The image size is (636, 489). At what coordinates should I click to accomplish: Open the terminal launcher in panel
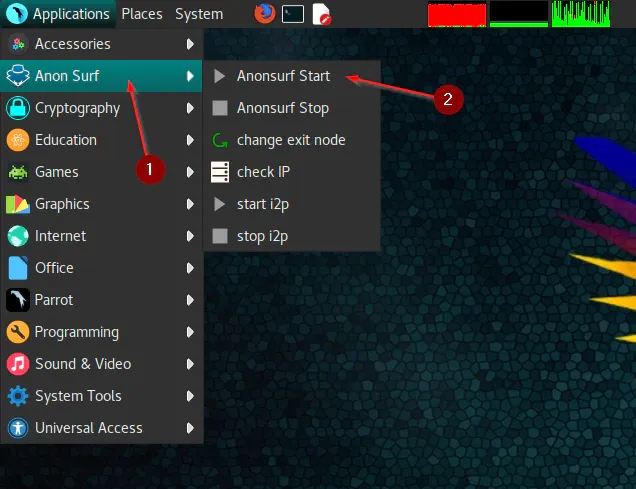click(x=293, y=14)
